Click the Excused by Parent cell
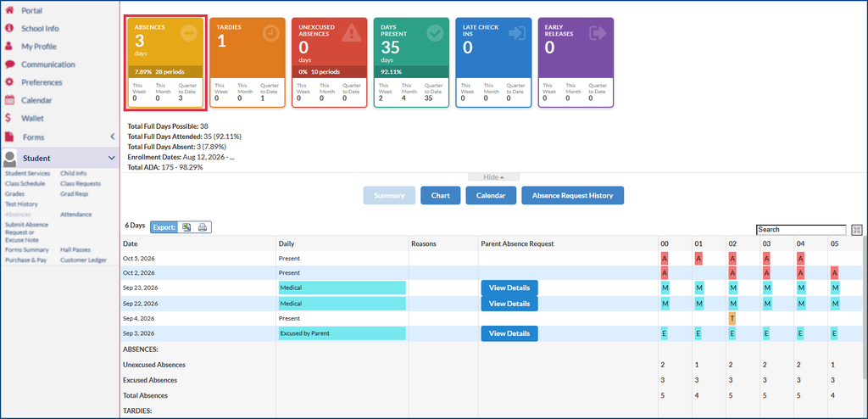Viewport: 868px width, 419px height. tap(342, 333)
